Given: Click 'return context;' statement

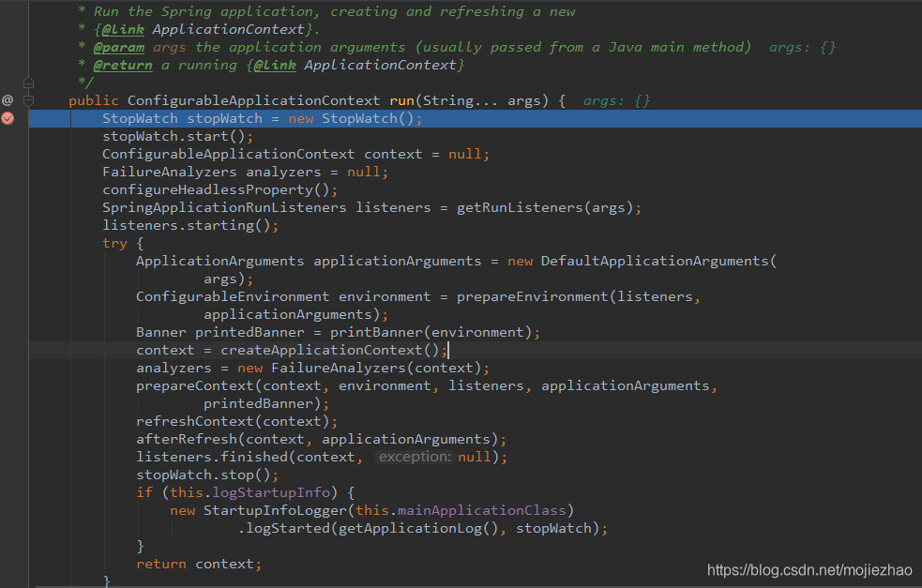Looking at the screenshot, I should coord(200,564).
